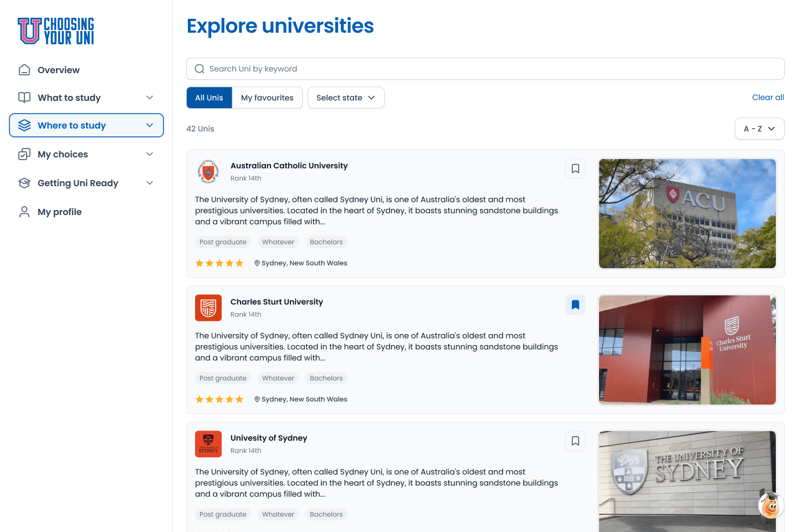798x532 pixels.
Task: Click Bachelors tag on Australian Catholic University card
Action: coord(326,242)
